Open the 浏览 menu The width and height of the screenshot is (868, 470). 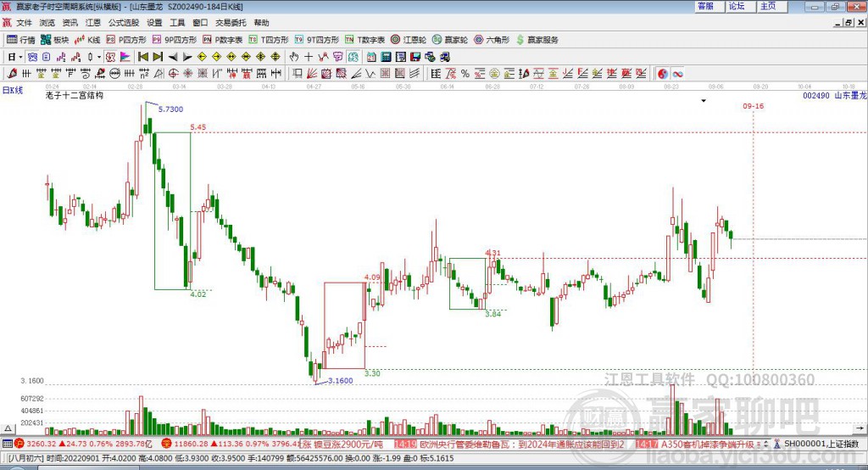[47, 23]
